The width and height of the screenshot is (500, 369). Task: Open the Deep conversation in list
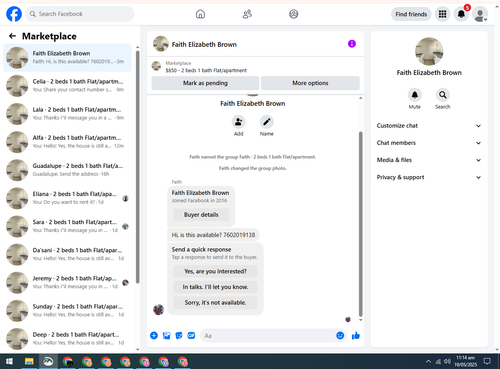(x=67, y=339)
